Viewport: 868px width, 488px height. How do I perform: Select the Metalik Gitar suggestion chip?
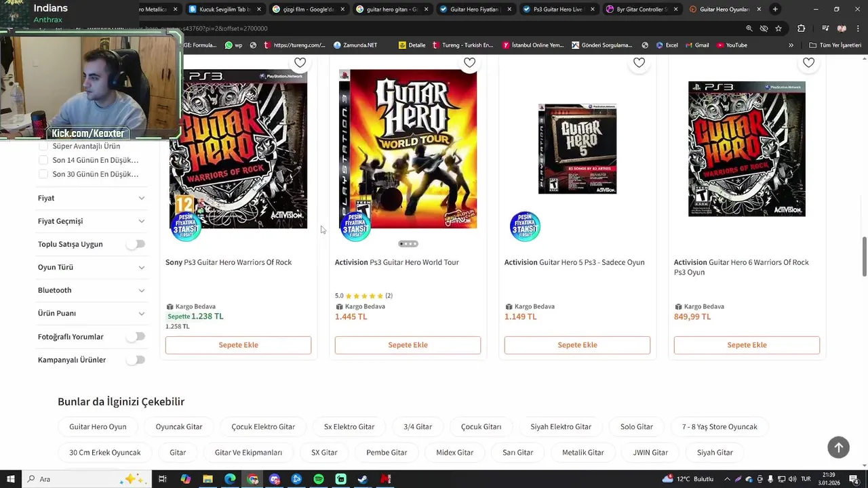click(583, 453)
